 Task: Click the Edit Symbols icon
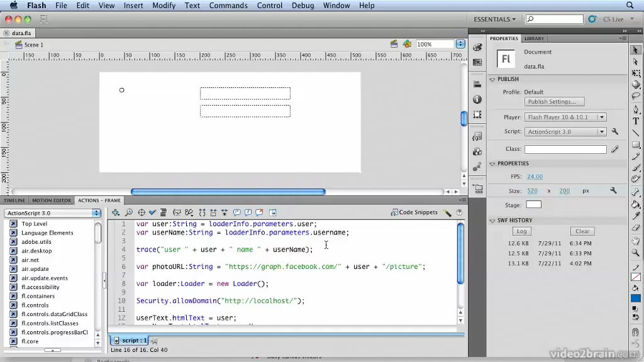pyautogui.click(x=408, y=44)
